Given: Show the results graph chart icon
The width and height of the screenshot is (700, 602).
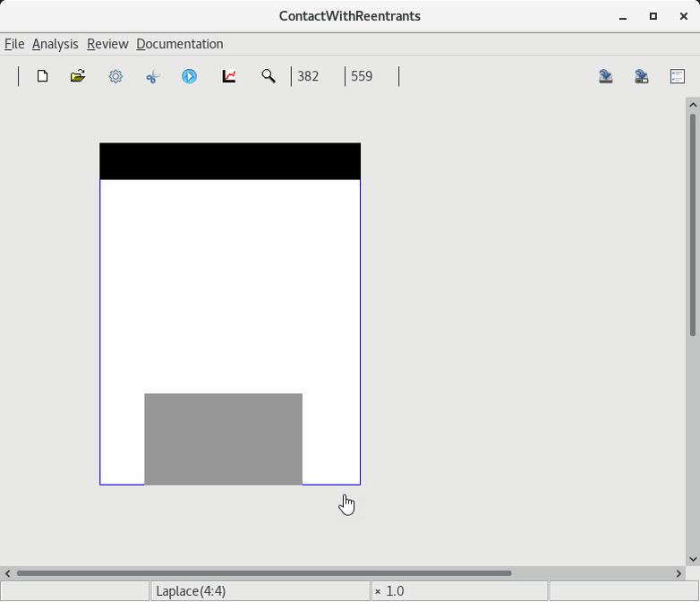Looking at the screenshot, I should click(229, 76).
